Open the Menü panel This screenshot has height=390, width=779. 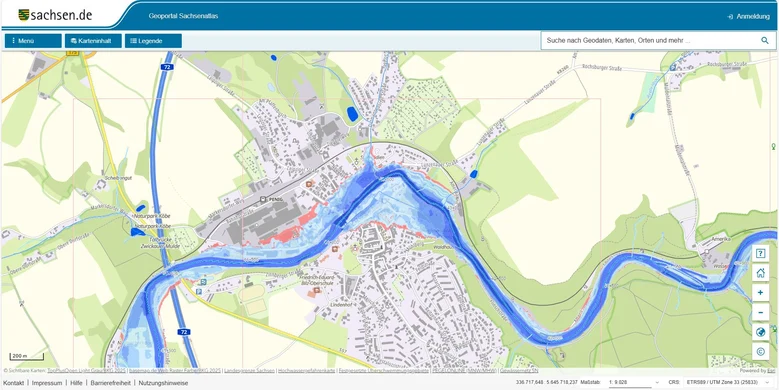pos(33,41)
